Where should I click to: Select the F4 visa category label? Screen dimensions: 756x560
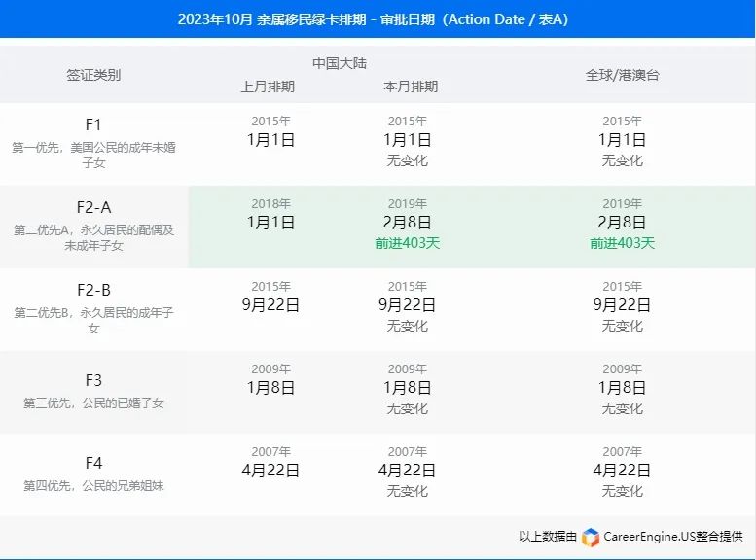point(93,463)
